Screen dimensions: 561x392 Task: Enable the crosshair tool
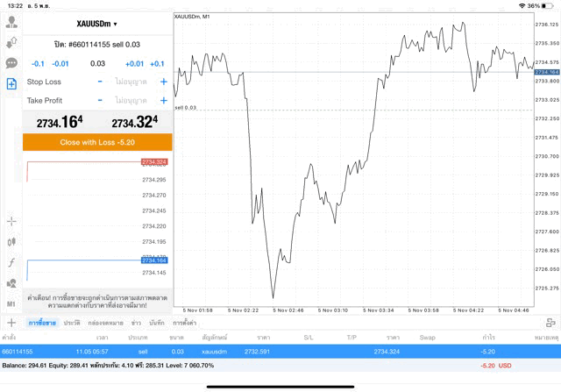point(11,221)
